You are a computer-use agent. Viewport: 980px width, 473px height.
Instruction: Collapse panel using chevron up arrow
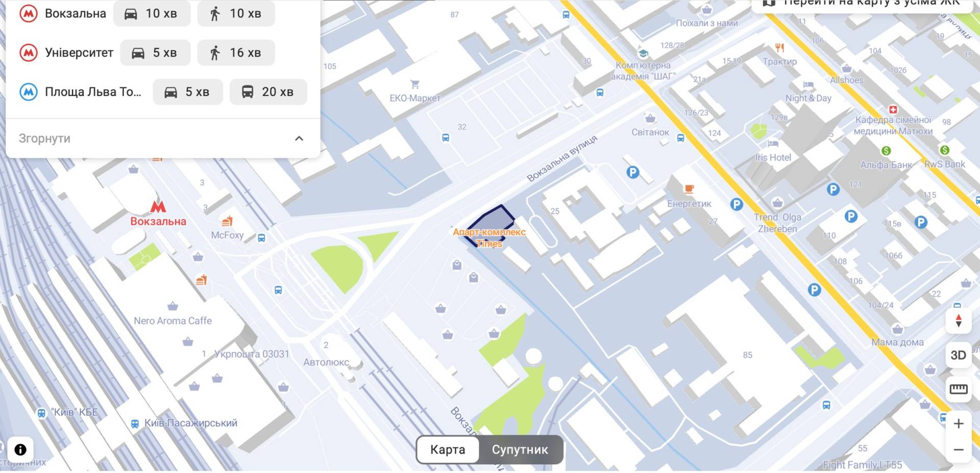299,138
